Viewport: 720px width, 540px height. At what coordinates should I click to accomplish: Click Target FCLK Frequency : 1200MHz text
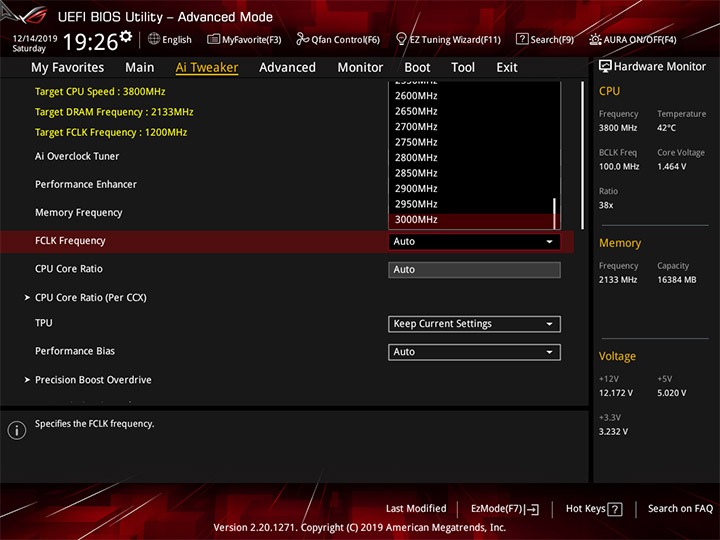click(111, 132)
